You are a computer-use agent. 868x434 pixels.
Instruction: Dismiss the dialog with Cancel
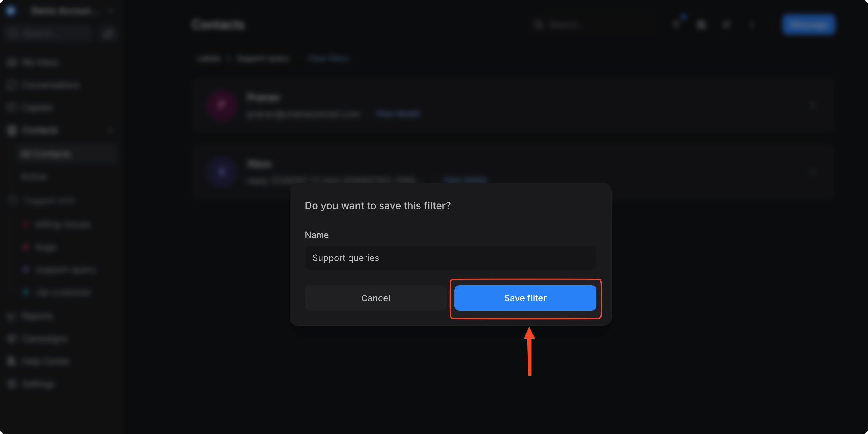[x=375, y=298]
